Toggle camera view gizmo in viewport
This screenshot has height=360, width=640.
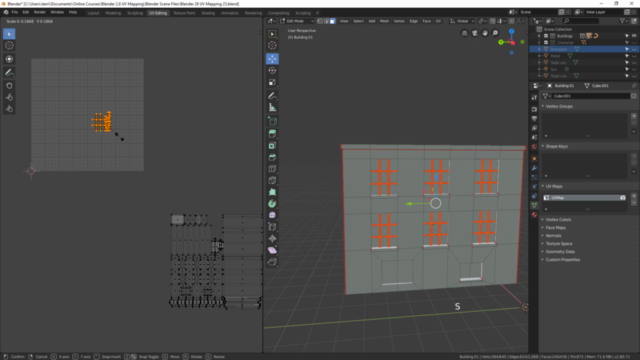[475, 33]
